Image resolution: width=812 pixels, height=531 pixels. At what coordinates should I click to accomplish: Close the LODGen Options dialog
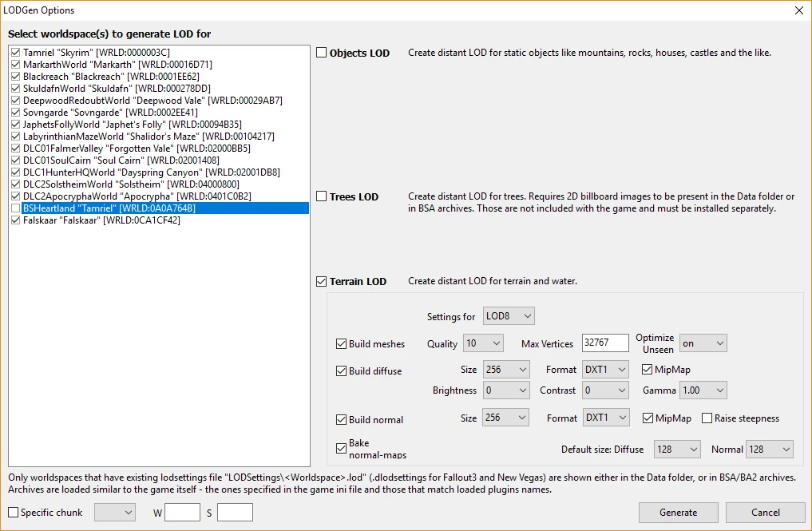coord(799,10)
